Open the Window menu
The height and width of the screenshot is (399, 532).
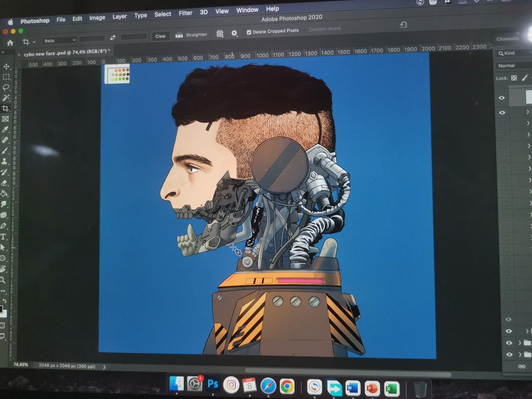(x=247, y=10)
